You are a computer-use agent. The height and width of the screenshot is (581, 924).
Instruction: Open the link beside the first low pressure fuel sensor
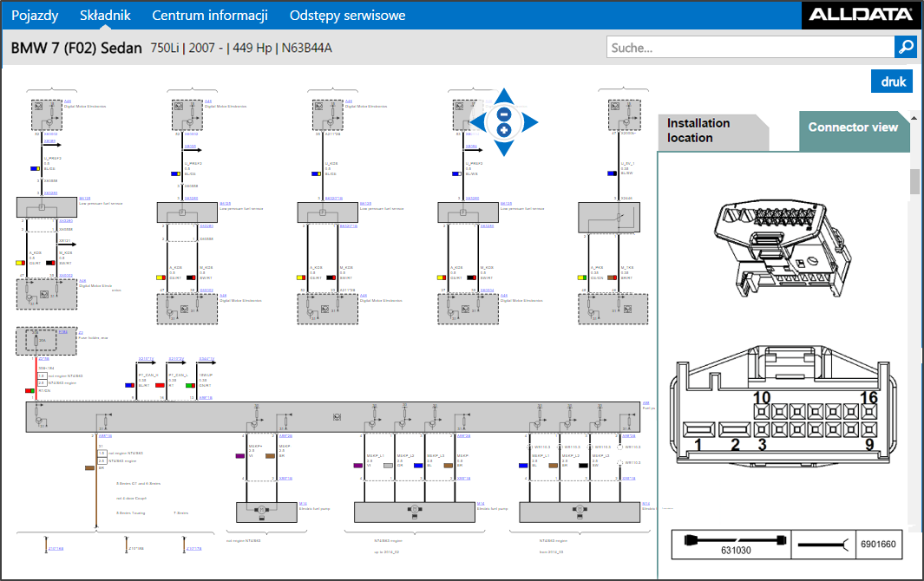[85, 199]
